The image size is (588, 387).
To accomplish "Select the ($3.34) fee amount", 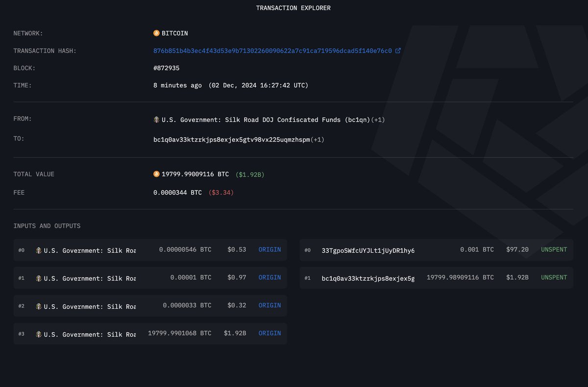I will point(221,193).
